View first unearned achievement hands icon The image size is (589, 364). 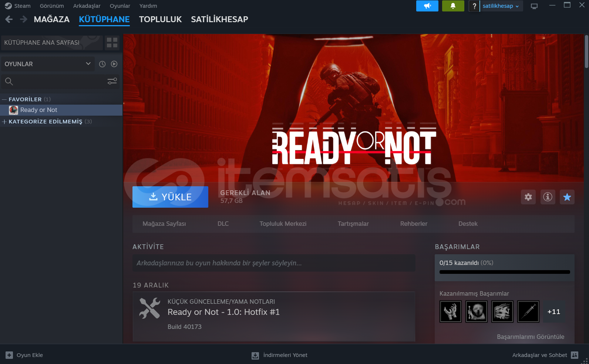click(x=451, y=312)
